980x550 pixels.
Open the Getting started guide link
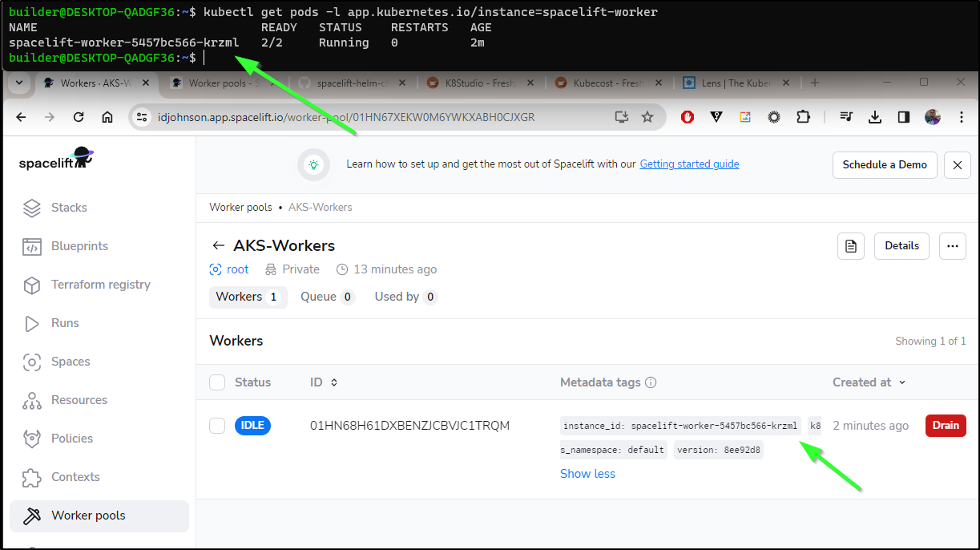[689, 164]
